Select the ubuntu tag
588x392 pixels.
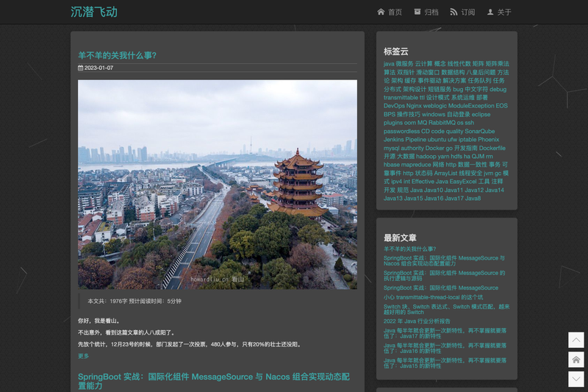(x=437, y=140)
